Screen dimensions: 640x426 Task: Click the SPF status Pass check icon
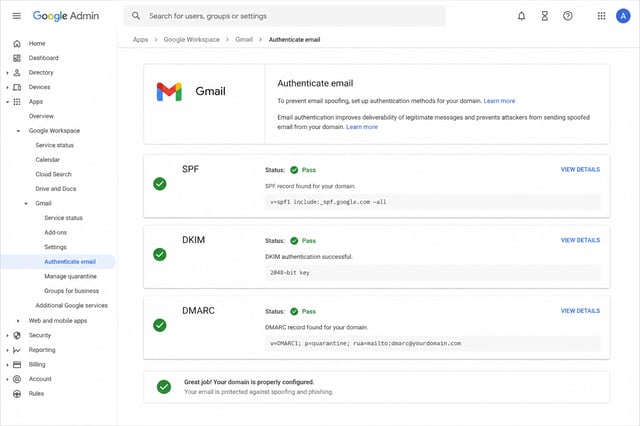click(294, 170)
